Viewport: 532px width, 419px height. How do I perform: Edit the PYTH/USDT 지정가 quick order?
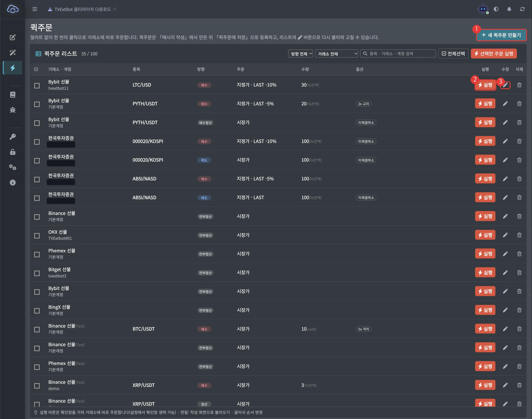tap(505, 104)
